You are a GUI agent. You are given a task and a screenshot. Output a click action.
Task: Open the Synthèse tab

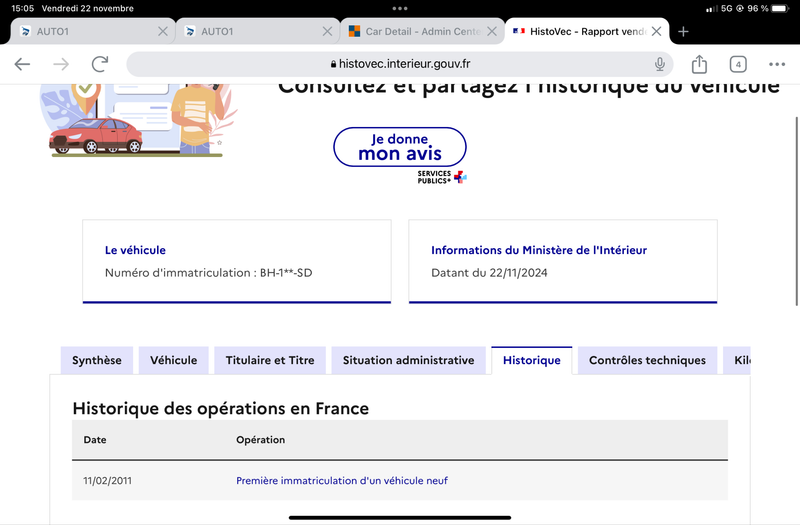[97, 360]
